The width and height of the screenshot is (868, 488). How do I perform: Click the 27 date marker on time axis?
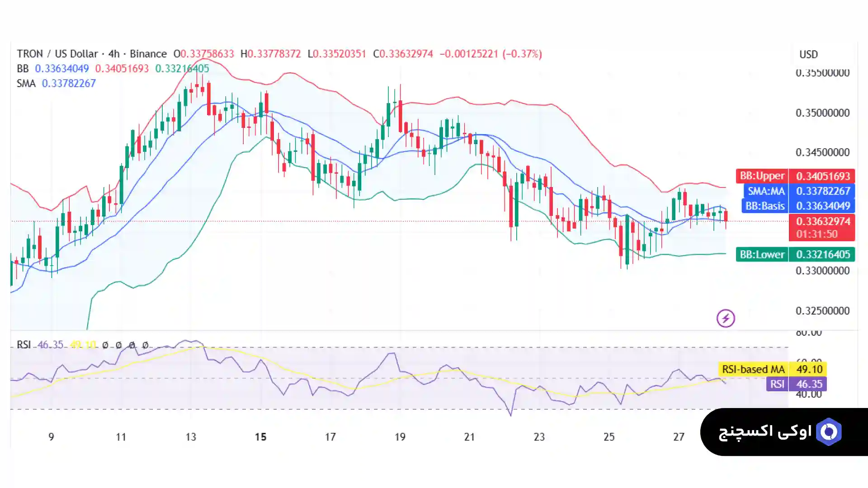[679, 437]
